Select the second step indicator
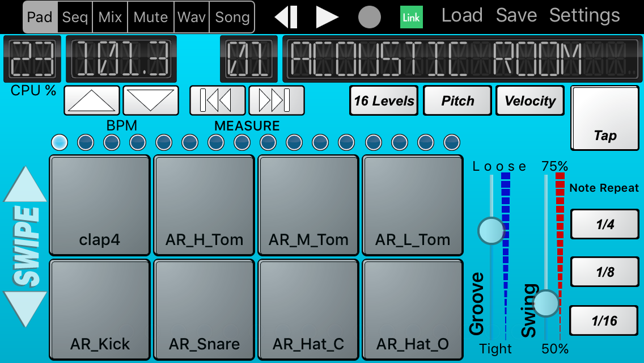The height and width of the screenshot is (363, 644). pos(86,142)
